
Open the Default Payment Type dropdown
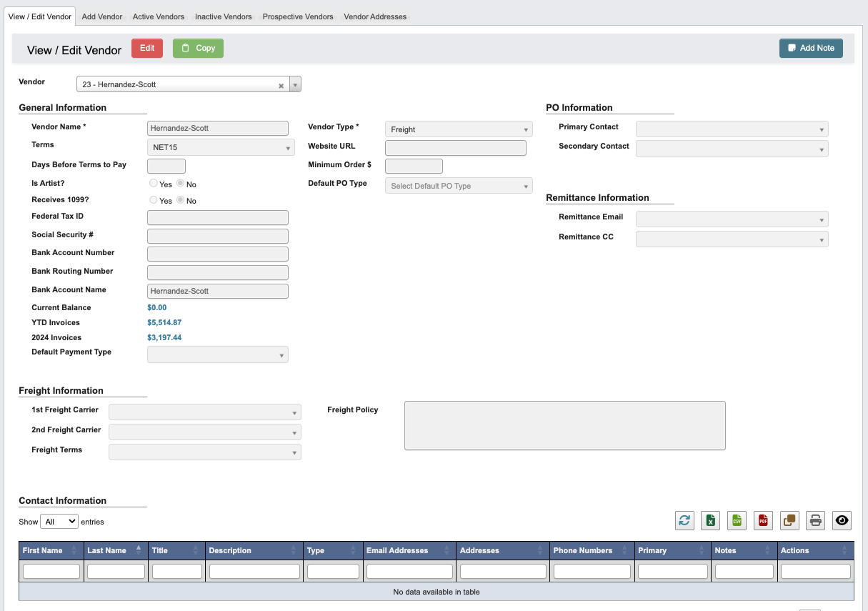[218, 354]
